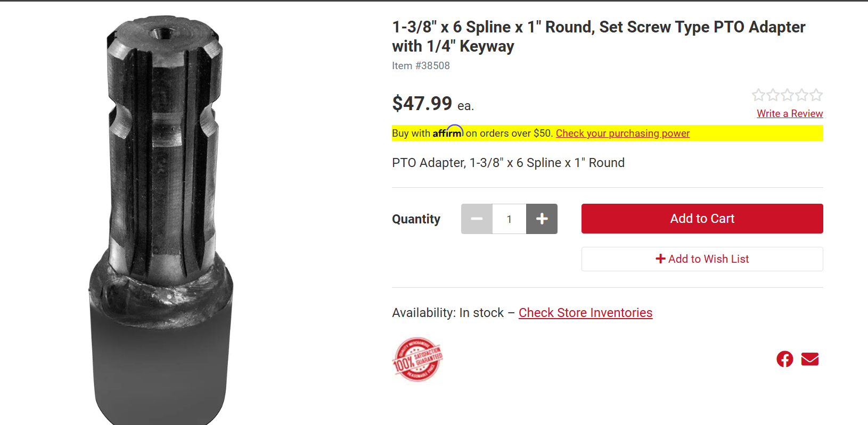The width and height of the screenshot is (868, 425).
Task: Increase quantity with the plus button
Action: click(542, 219)
